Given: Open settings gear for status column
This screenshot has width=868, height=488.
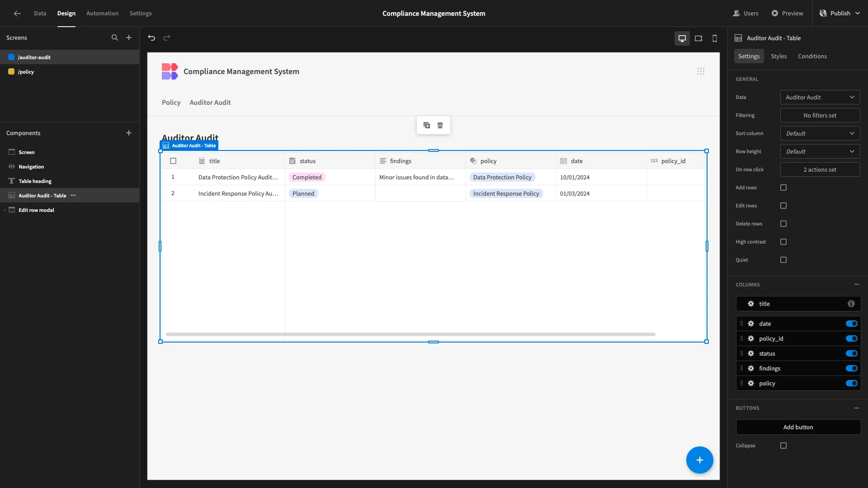Looking at the screenshot, I should pos(751,353).
